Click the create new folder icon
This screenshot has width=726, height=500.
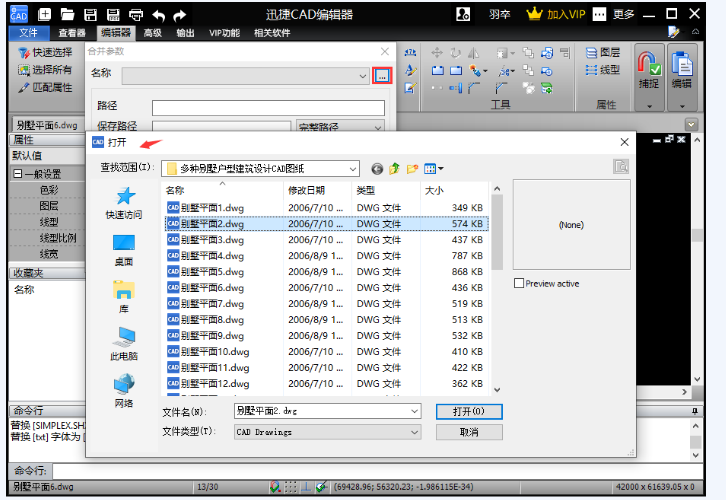[x=412, y=169]
